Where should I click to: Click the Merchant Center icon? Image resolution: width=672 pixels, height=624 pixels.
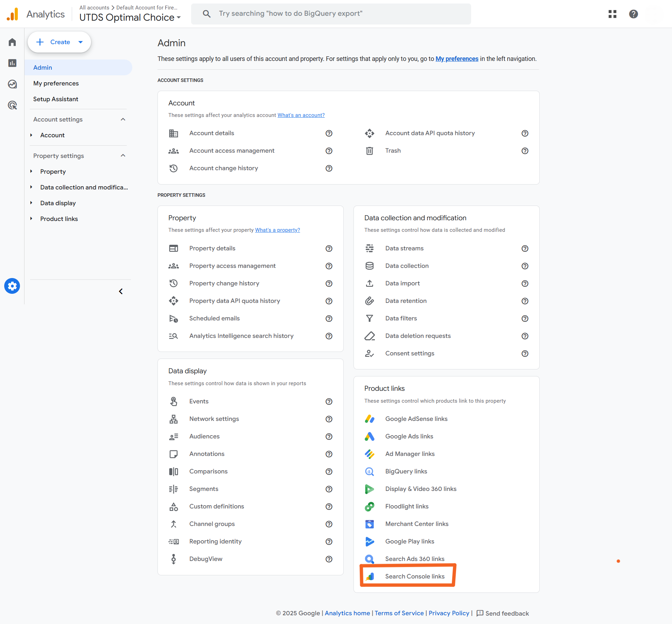(370, 524)
